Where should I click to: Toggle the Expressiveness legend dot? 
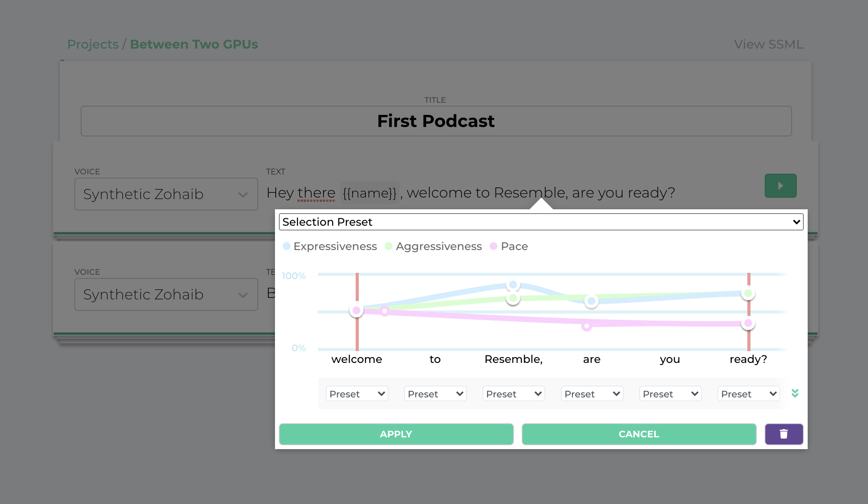coord(287,246)
